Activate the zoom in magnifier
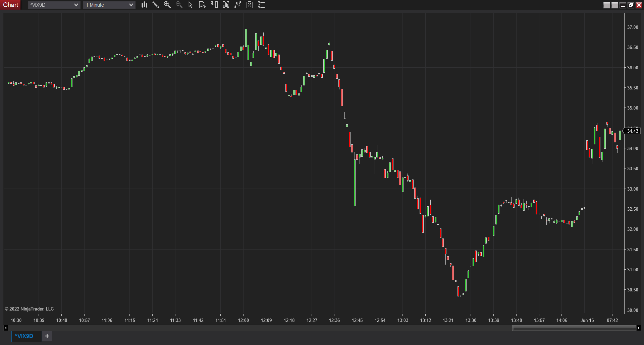The width and height of the screenshot is (644, 345). (167, 5)
